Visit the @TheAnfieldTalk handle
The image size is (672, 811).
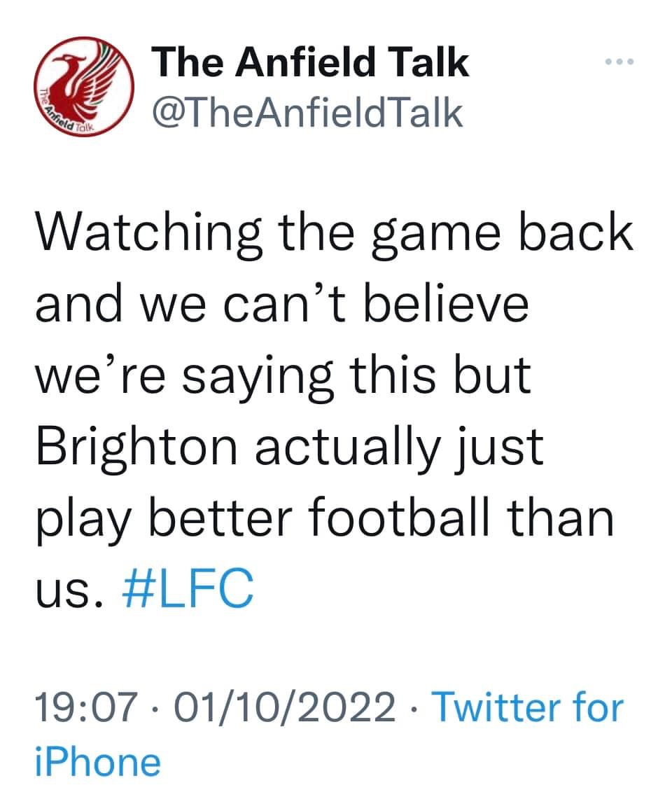(307, 113)
